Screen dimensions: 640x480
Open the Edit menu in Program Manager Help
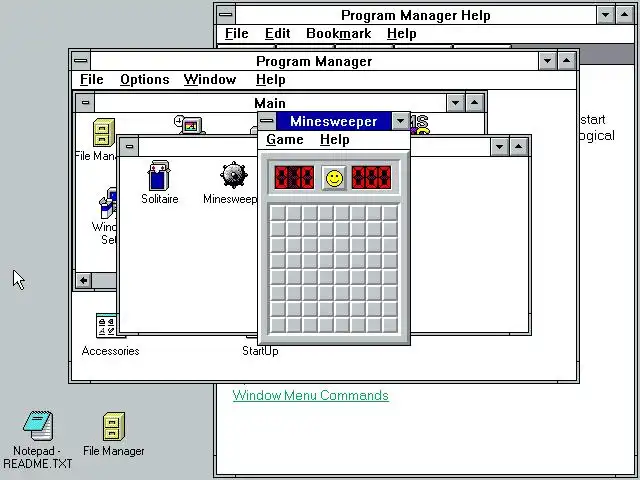click(278, 33)
